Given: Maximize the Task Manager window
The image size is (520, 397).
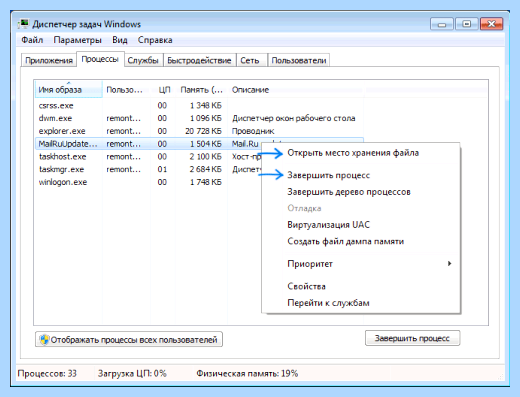Looking at the screenshot, I should pos(467,24).
